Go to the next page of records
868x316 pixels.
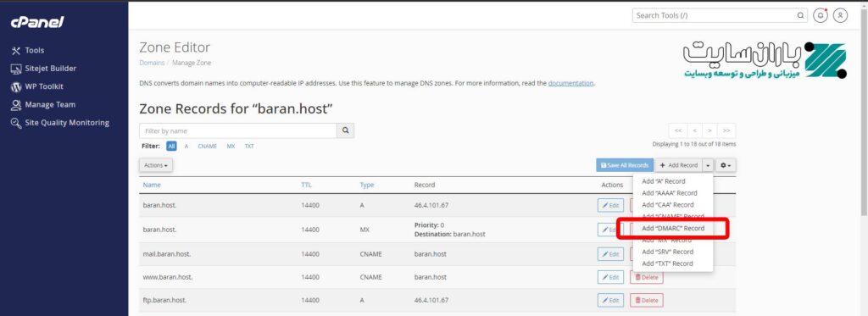(x=709, y=131)
